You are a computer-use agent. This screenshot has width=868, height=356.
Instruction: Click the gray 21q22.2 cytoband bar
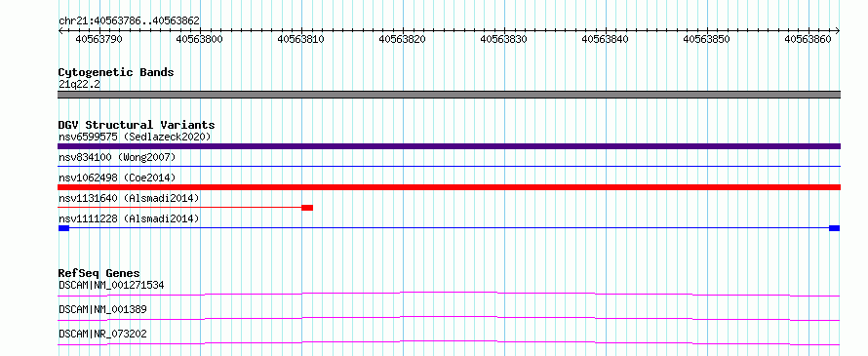tap(449, 95)
